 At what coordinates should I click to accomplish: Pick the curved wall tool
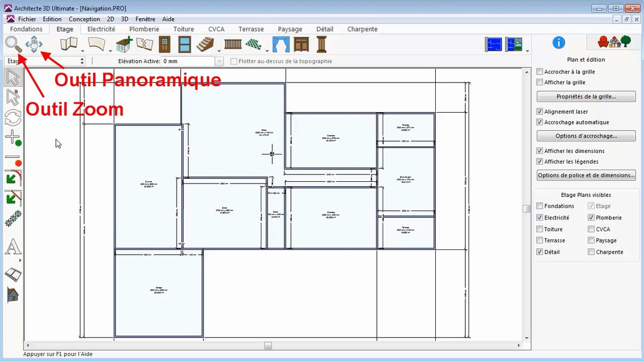click(x=96, y=44)
